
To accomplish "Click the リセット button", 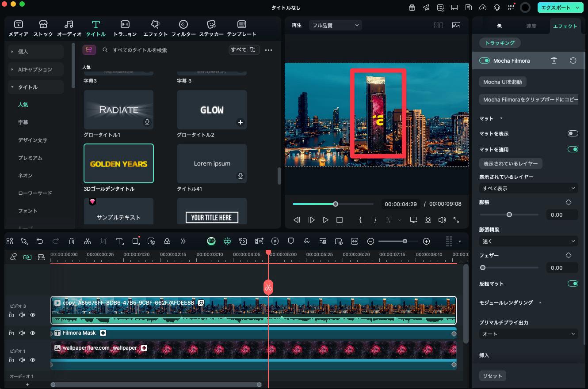I will click(493, 376).
